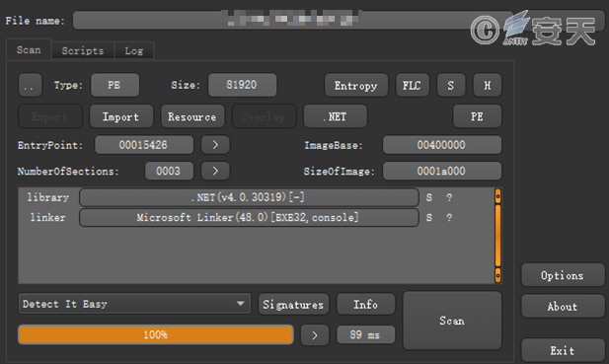The height and width of the screenshot is (364, 609).
Task: Click the H hash button
Action: tap(487, 86)
